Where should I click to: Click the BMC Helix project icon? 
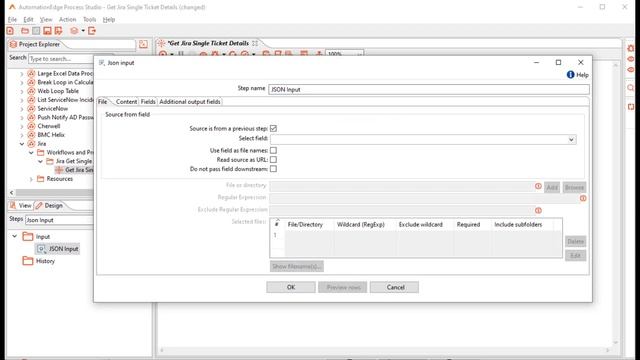(31, 135)
